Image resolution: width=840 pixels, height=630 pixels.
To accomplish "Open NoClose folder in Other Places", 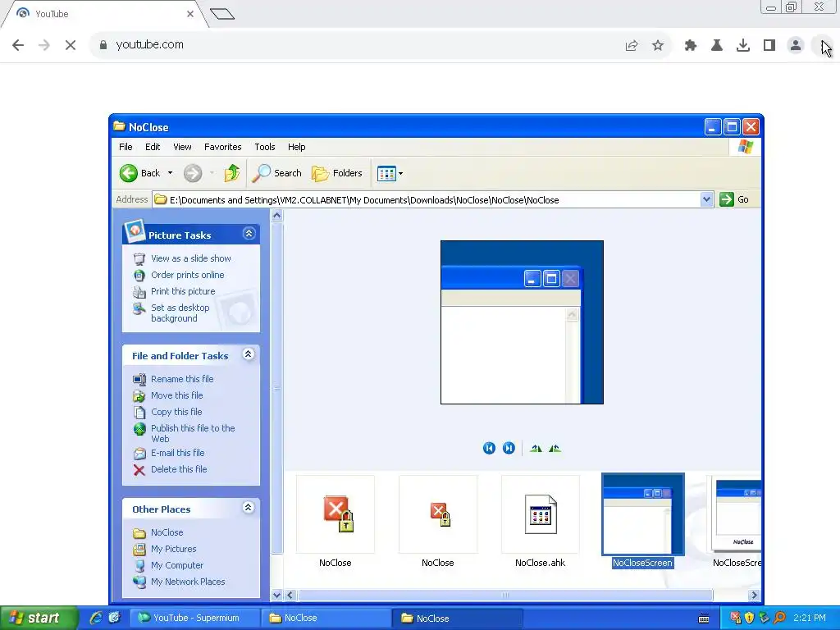I will (167, 532).
